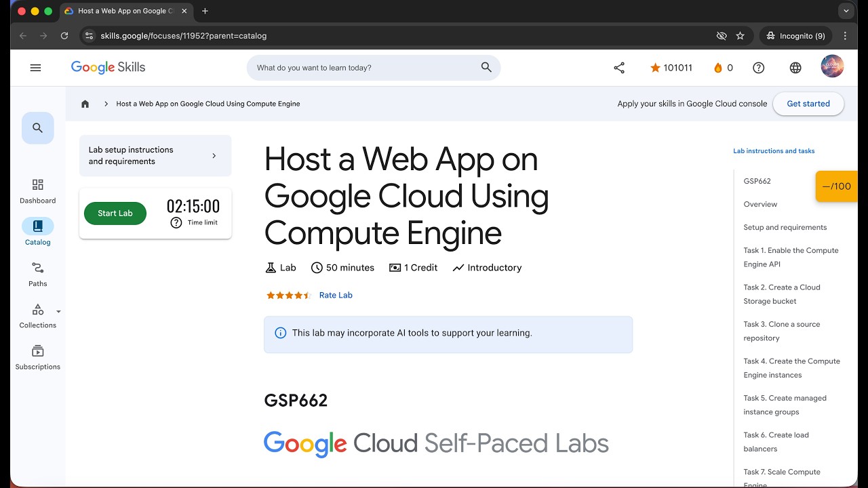Open the hamburger navigation menu
The image size is (868, 488).
36,68
